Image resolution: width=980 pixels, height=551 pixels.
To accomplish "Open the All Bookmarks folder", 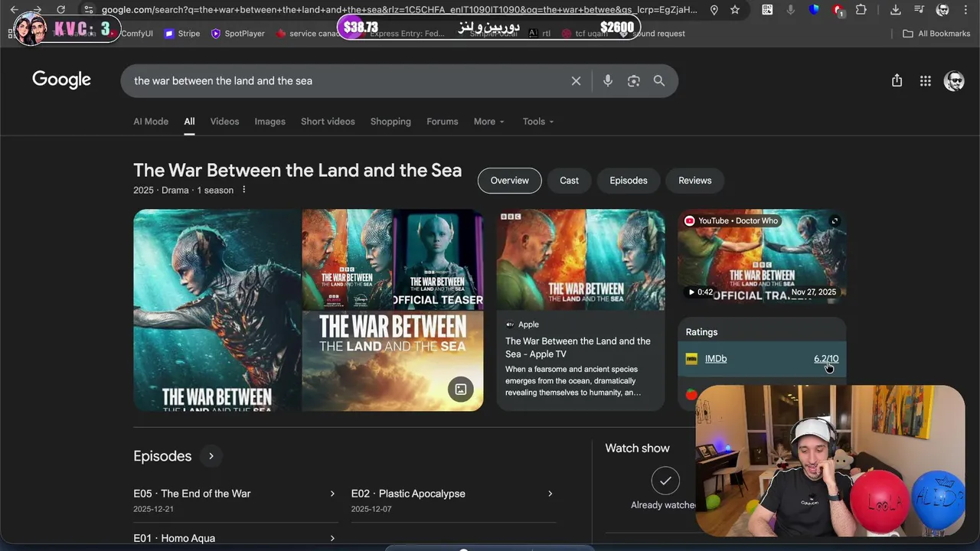I will (x=936, y=34).
